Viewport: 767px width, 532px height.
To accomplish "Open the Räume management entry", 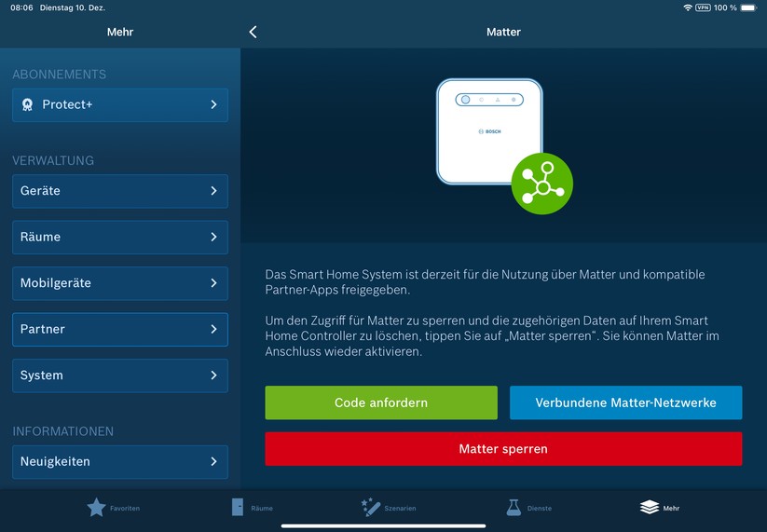I will pos(120,238).
